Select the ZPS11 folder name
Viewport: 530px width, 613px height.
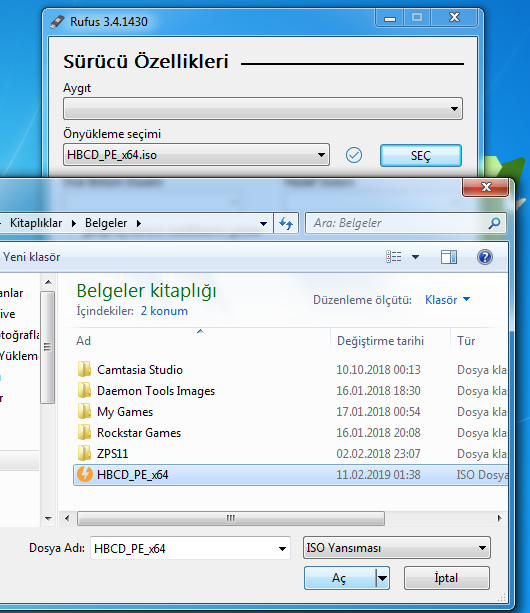(113, 453)
